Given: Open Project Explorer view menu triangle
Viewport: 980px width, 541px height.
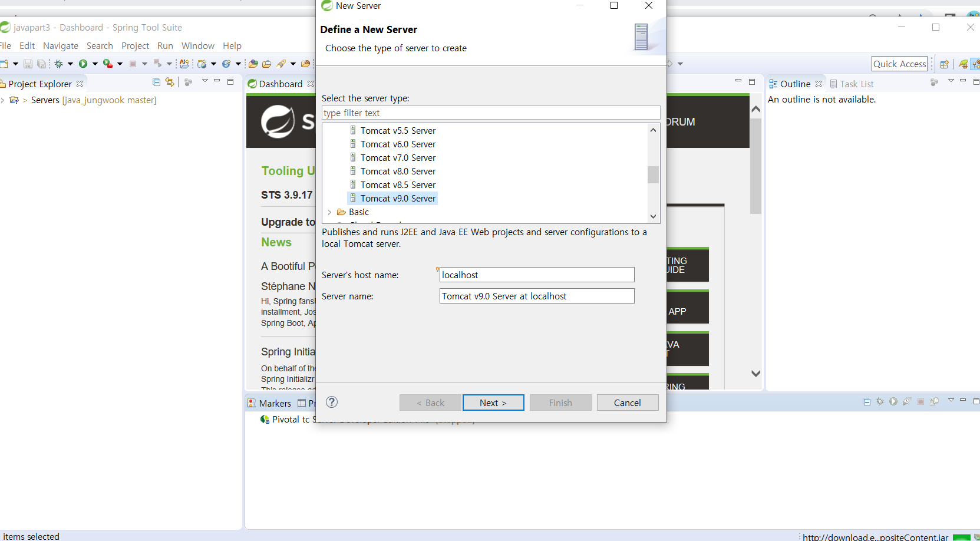Looking at the screenshot, I should (x=205, y=81).
